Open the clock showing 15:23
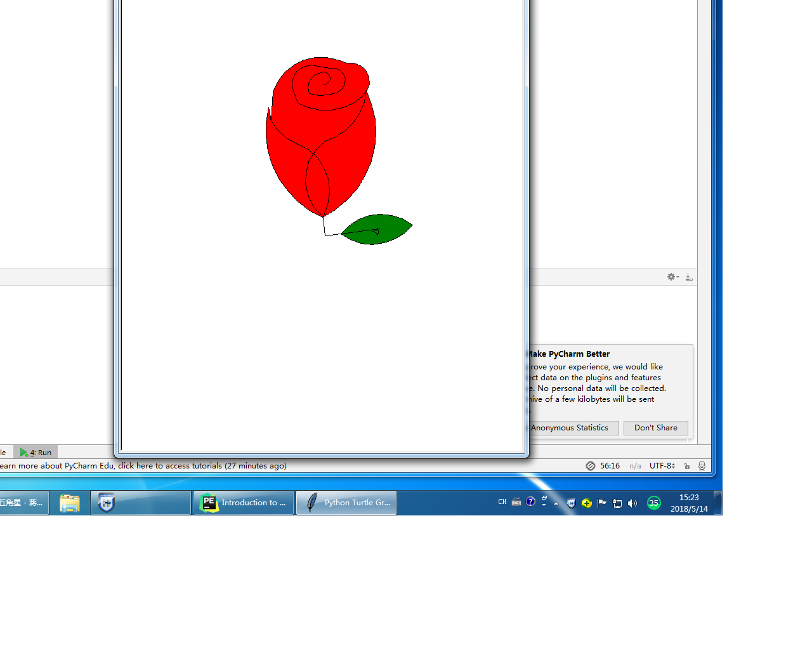 pos(689,503)
